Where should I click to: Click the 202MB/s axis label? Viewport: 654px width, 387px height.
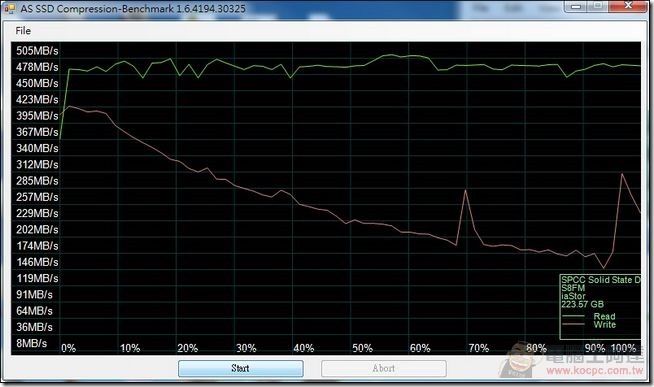coord(37,230)
